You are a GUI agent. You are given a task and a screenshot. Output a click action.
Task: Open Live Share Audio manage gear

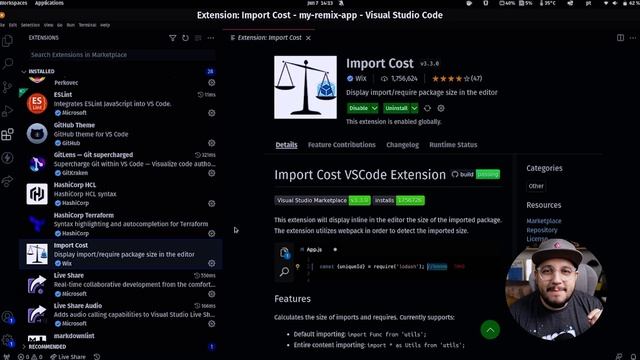211,324
